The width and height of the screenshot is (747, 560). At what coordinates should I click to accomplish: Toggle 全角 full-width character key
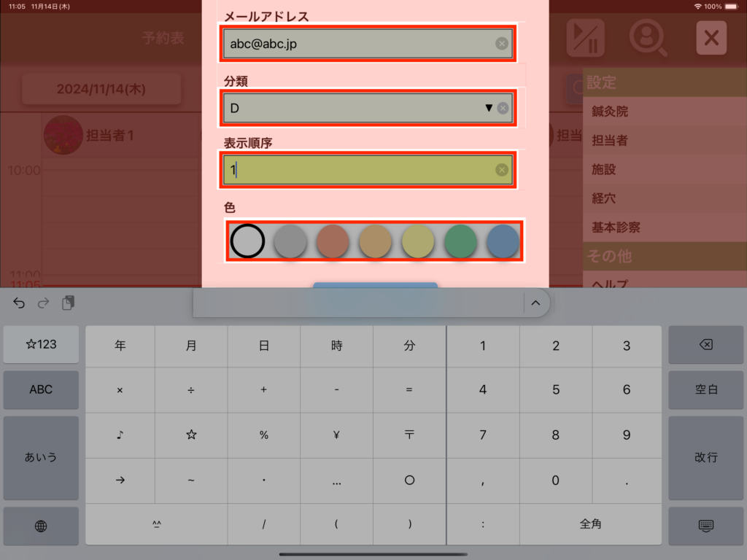[590, 524]
